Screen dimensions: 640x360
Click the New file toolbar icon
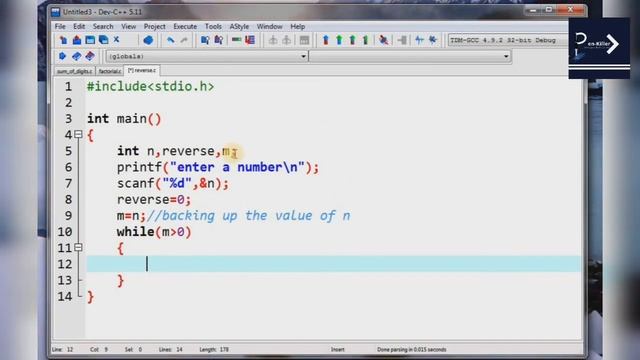click(x=63, y=40)
